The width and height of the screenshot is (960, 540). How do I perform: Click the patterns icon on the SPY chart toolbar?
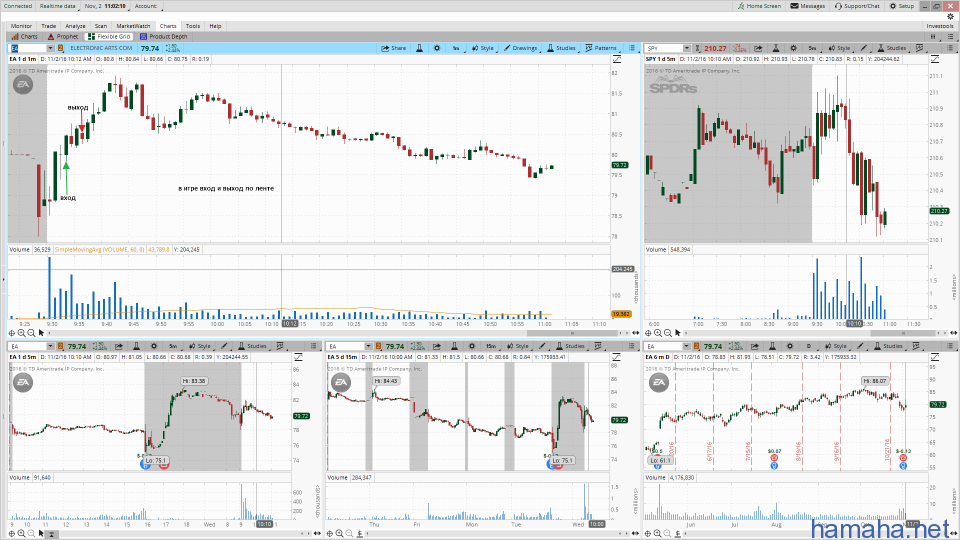[919, 48]
